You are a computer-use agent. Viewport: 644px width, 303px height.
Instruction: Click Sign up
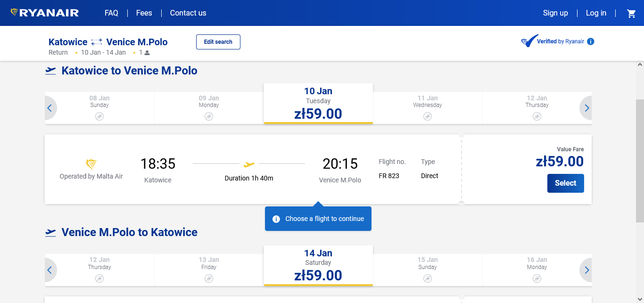click(555, 13)
